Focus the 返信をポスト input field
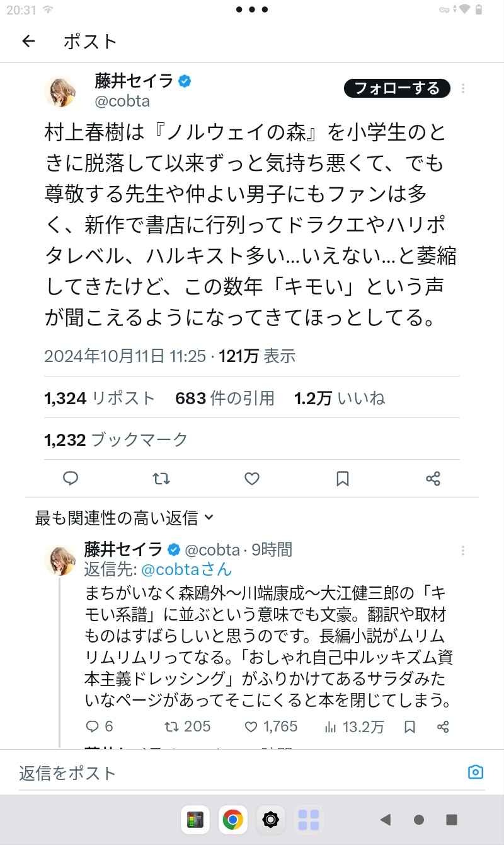 click(239, 772)
